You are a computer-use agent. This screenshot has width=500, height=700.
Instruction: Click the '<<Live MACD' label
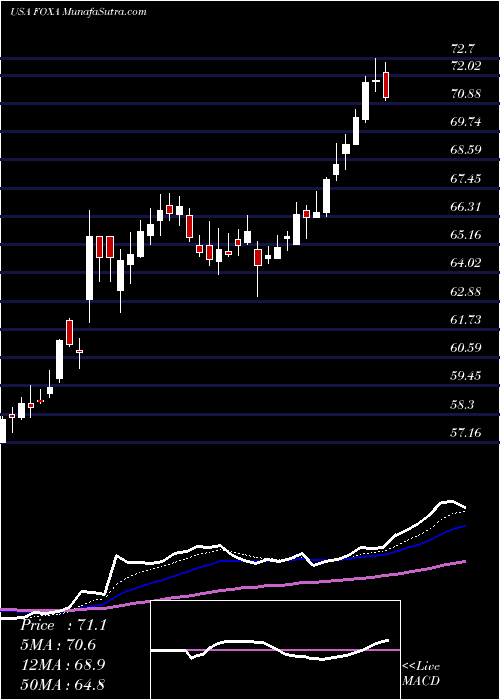(421, 673)
